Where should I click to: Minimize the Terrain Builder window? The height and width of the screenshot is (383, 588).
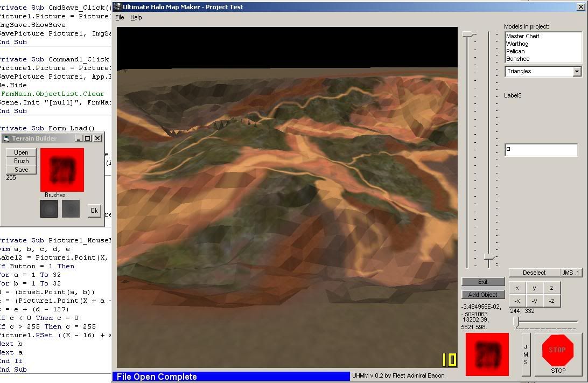[79, 138]
